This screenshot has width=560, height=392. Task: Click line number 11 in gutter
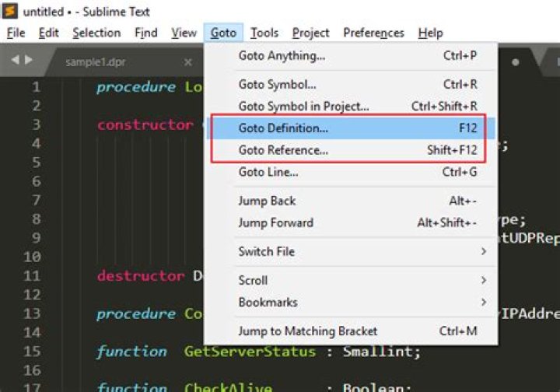[x=32, y=275]
